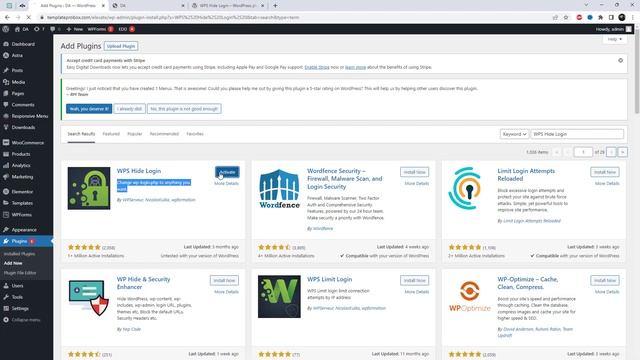
Task: Open Astra in the sidebar
Action: click(x=17, y=56)
